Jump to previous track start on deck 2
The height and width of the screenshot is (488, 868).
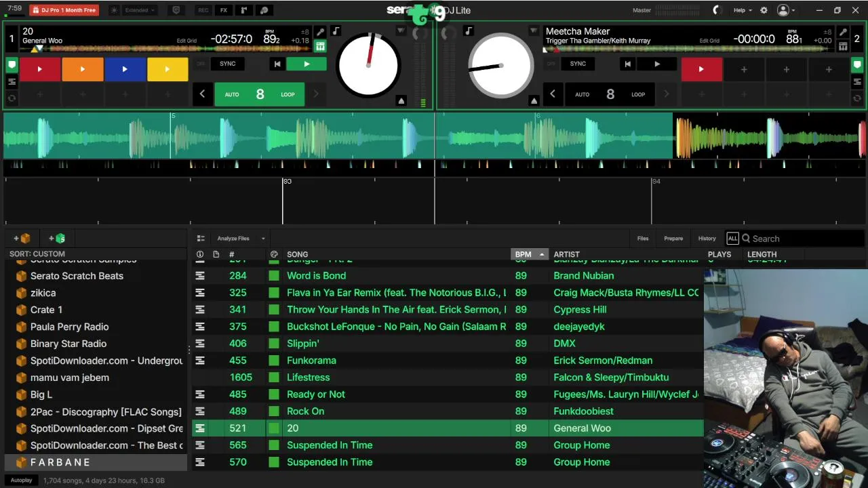627,64
